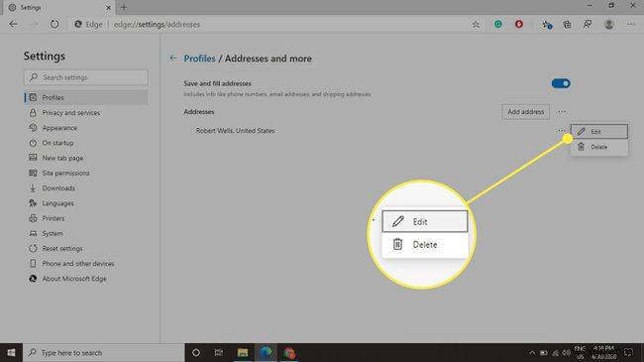Viewport: 644px width, 362px height.
Task: Open Microsoft Edge from taskbar
Action: click(266, 352)
